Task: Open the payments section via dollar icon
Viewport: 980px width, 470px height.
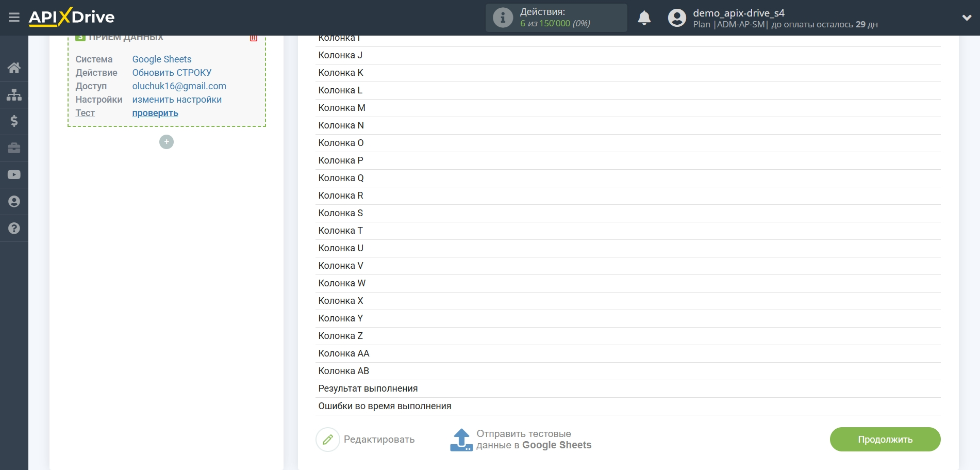Action: coord(14,121)
